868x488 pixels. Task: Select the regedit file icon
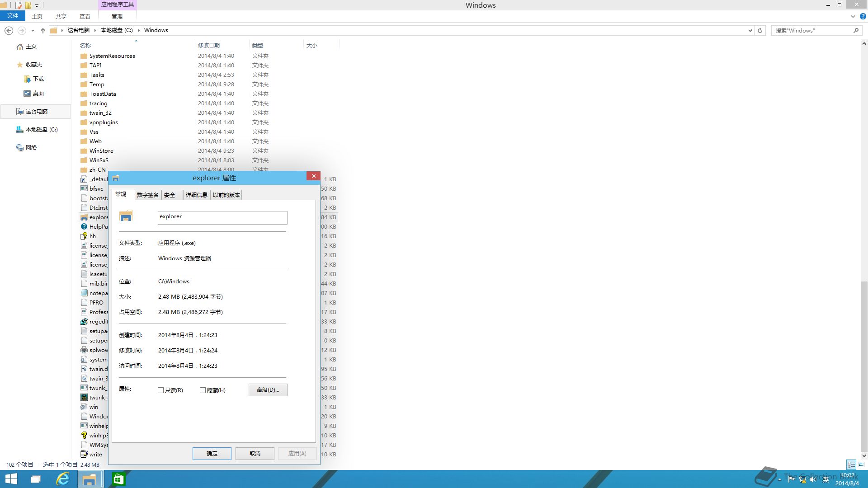click(84, 322)
